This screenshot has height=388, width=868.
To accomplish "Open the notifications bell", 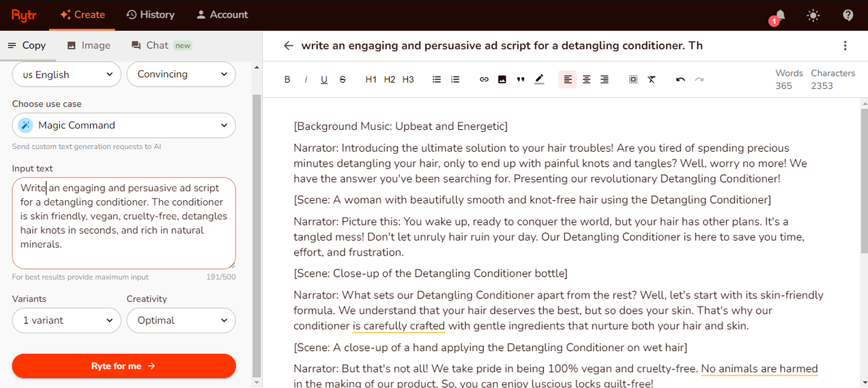I will pos(779,15).
